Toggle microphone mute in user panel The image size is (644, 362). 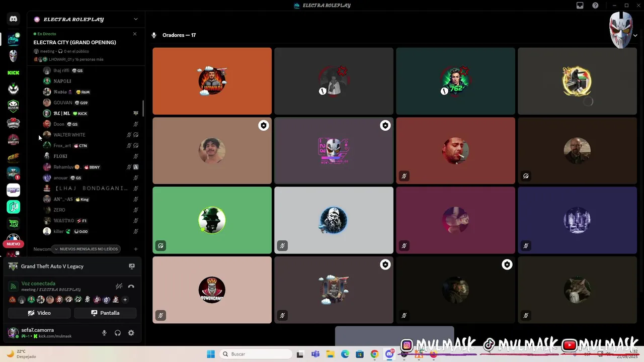104,333
